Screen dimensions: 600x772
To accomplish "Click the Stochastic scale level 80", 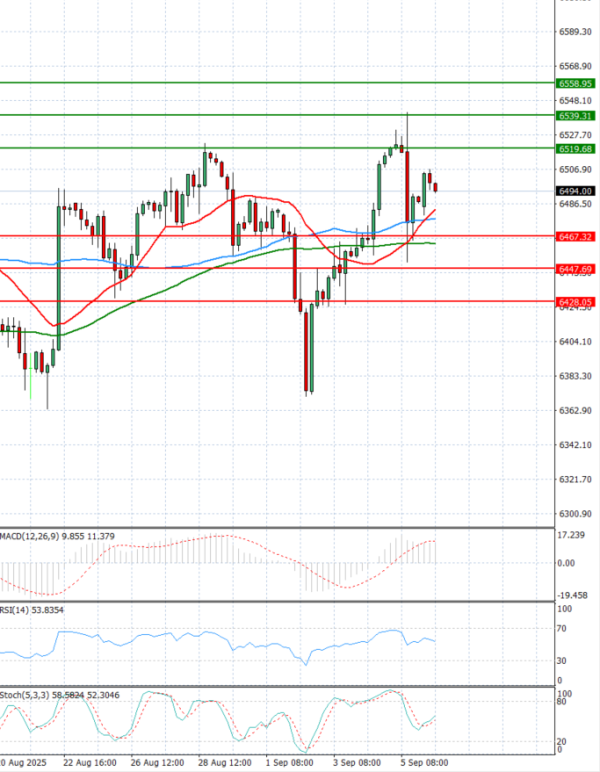I will coord(562,702).
